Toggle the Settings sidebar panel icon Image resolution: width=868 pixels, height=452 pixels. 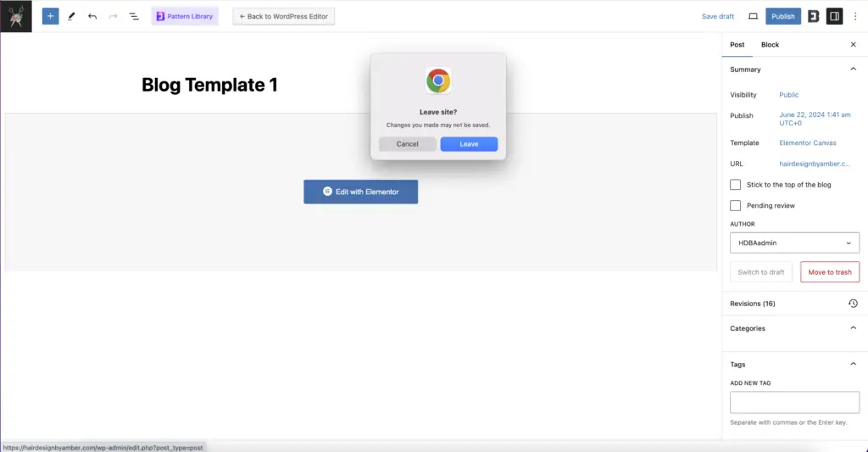(834, 16)
